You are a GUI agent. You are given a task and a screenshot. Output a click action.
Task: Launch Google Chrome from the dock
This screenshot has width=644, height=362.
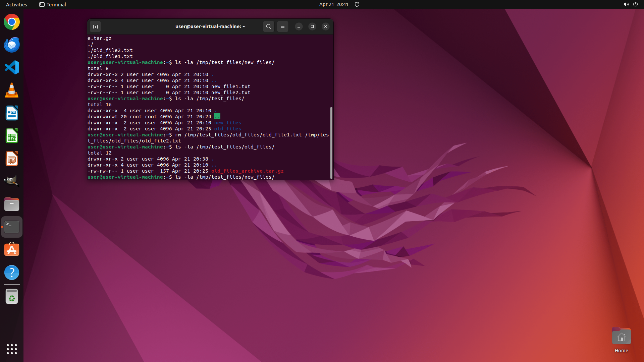click(12, 22)
